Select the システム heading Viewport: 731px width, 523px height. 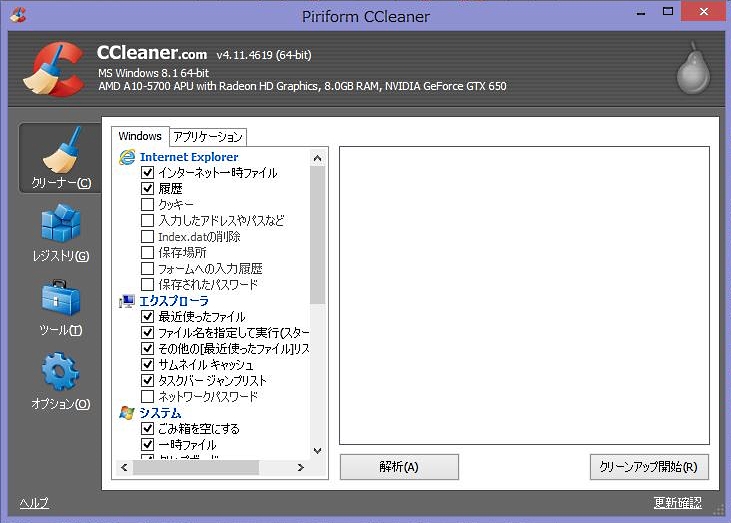pyautogui.click(x=160, y=413)
